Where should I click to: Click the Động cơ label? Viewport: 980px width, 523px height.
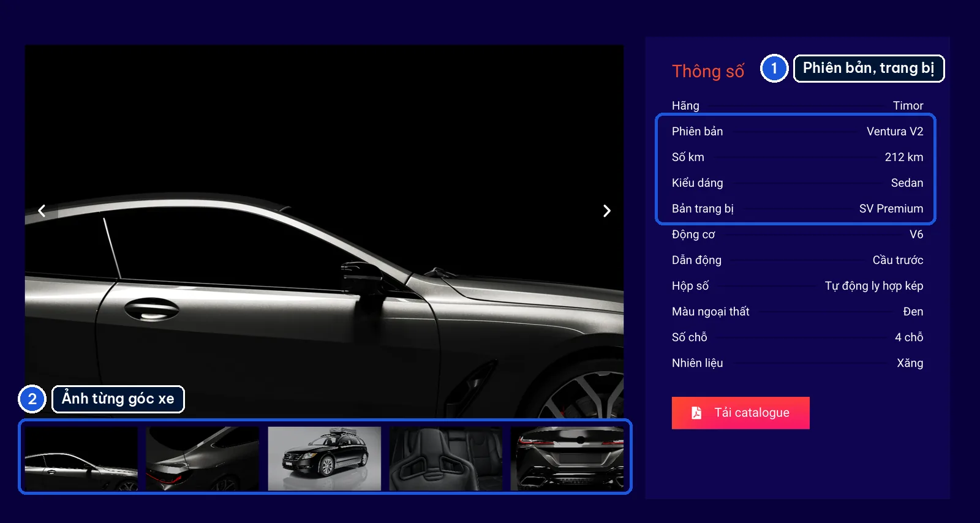[693, 234]
